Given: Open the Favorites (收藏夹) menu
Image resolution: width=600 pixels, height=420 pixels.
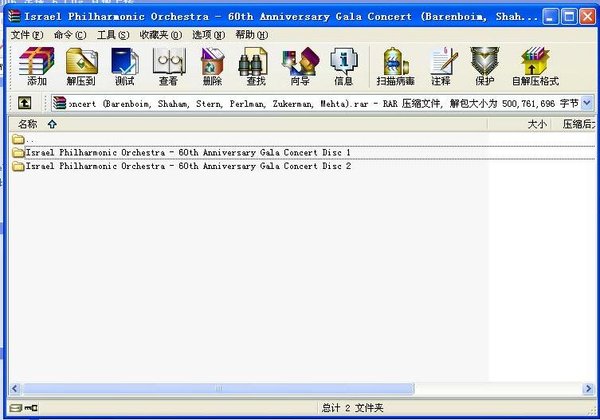Looking at the screenshot, I should [161, 35].
